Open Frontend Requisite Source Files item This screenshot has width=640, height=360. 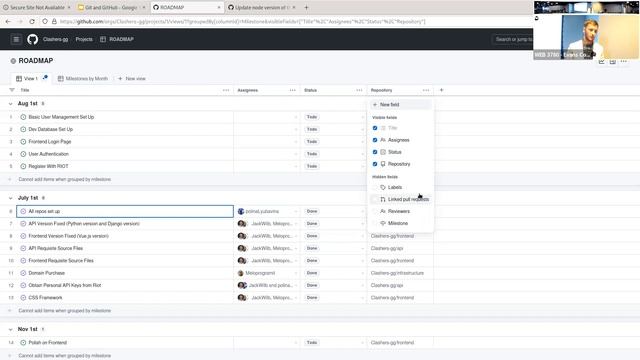(61, 260)
